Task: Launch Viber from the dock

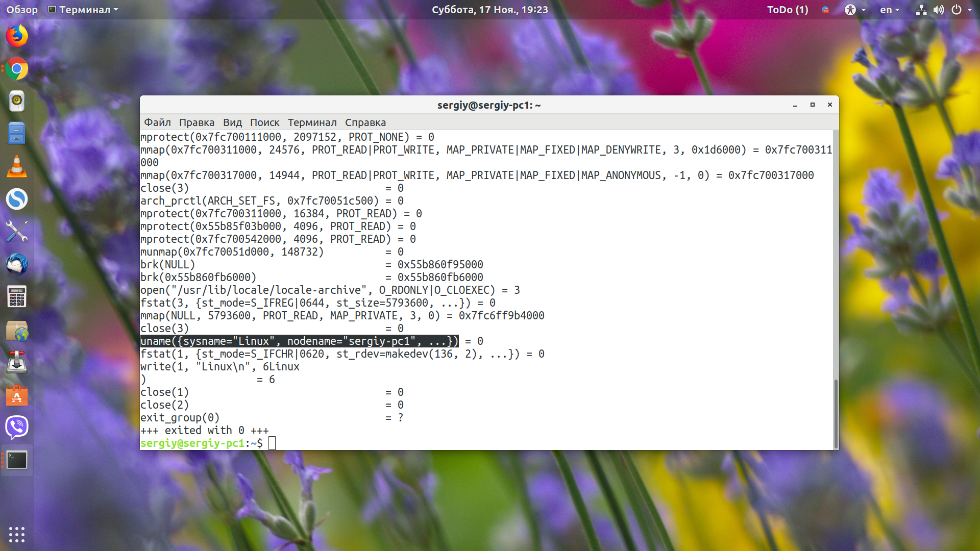Action: coord(17,427)
